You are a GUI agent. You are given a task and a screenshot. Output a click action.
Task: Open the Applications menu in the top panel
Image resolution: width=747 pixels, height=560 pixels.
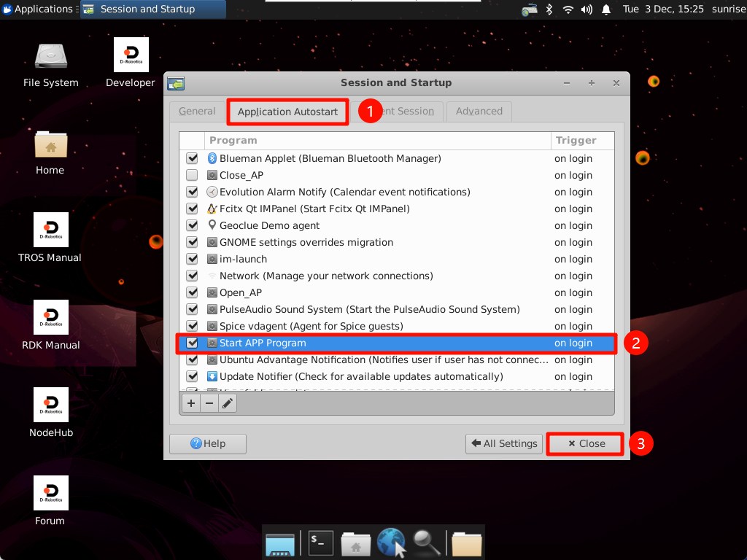(x=39, y=9)
